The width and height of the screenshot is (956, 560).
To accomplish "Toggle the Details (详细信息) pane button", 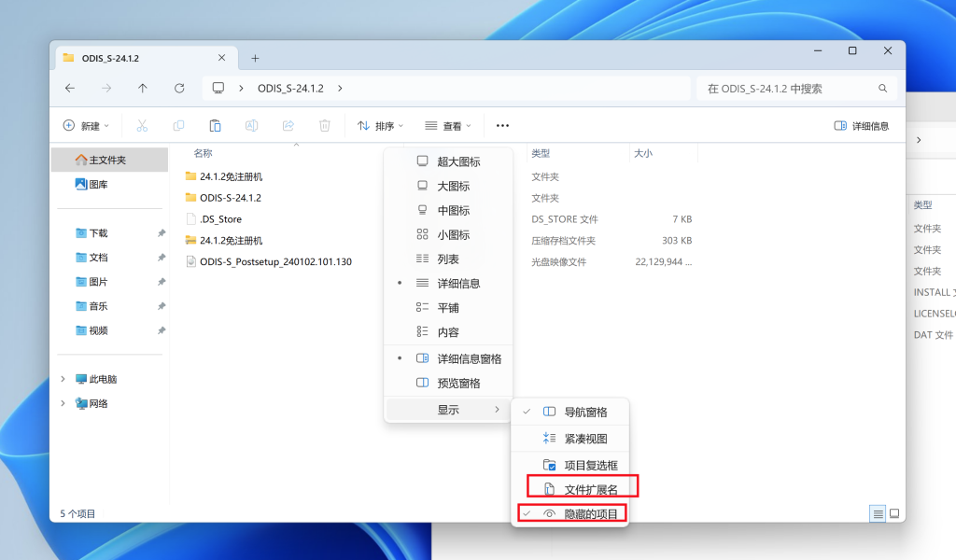I will pos(862,125).
